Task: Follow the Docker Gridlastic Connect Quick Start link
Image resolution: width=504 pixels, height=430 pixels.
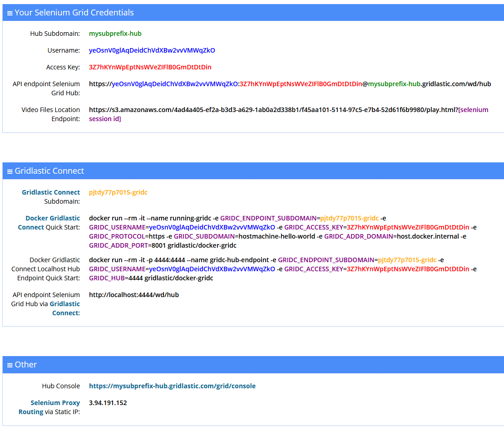Action: click(52, 218)
